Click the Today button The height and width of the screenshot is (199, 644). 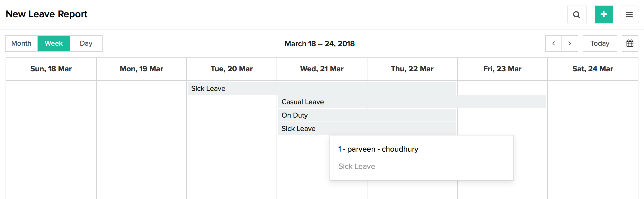pyautogui.click(x=600, y=43)
